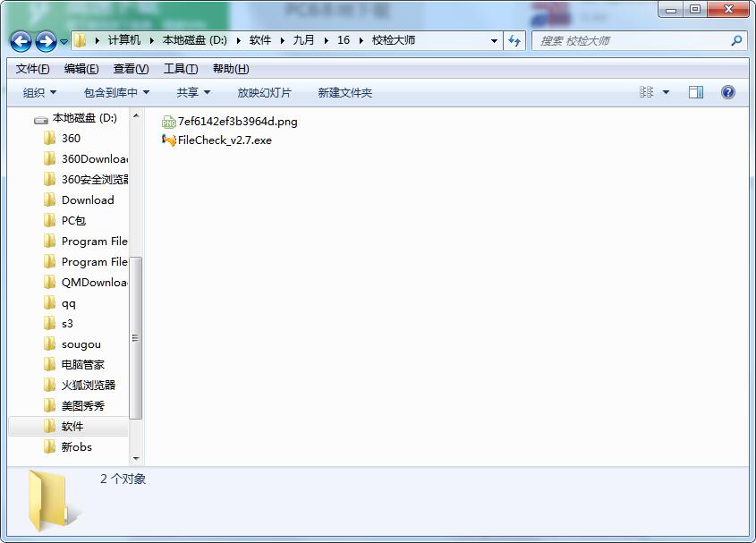Open the 组织 dropdown
The image size is (756, 543).
(39, 93)
